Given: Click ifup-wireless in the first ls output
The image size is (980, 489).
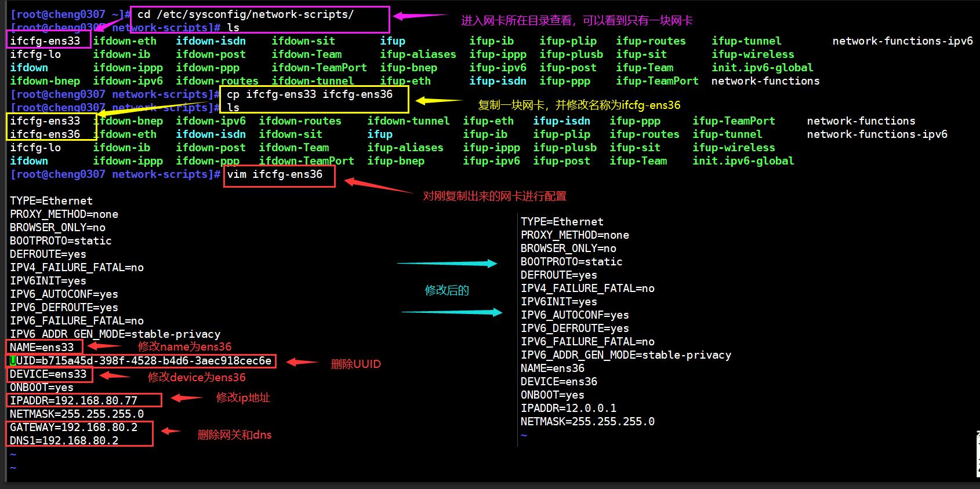Looking at the screenshot, I should (753, 54).
